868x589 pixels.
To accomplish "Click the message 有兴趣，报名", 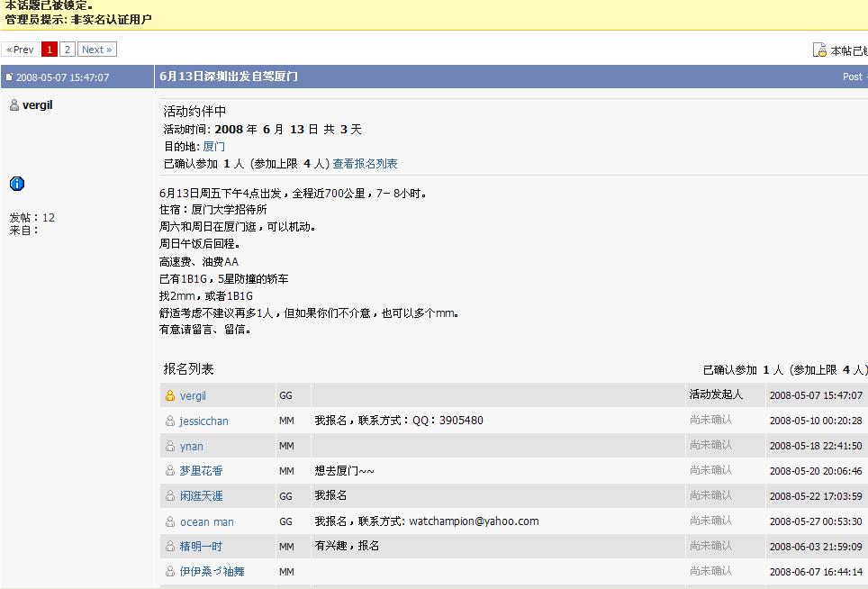I will point(347,546).
